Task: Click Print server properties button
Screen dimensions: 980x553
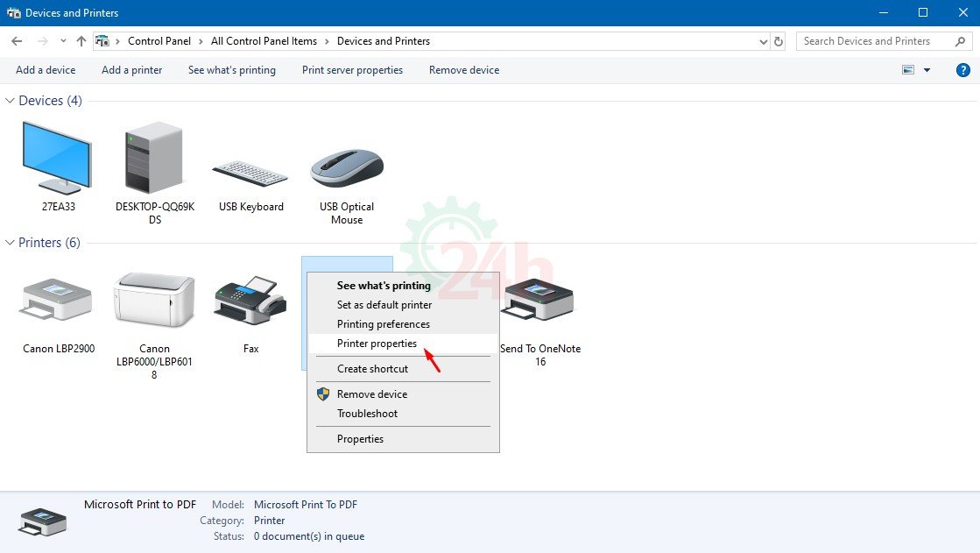Action: [x=352, y=70]
